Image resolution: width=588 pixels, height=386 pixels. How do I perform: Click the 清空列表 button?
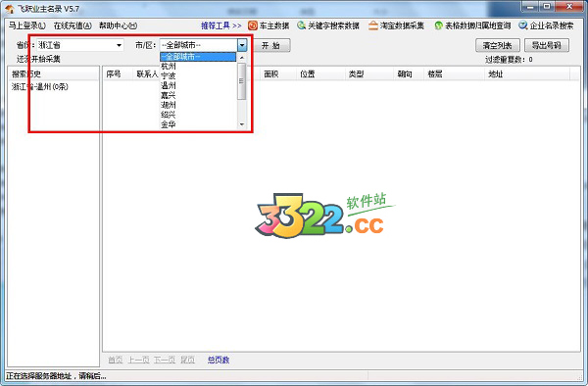(498, 45)
